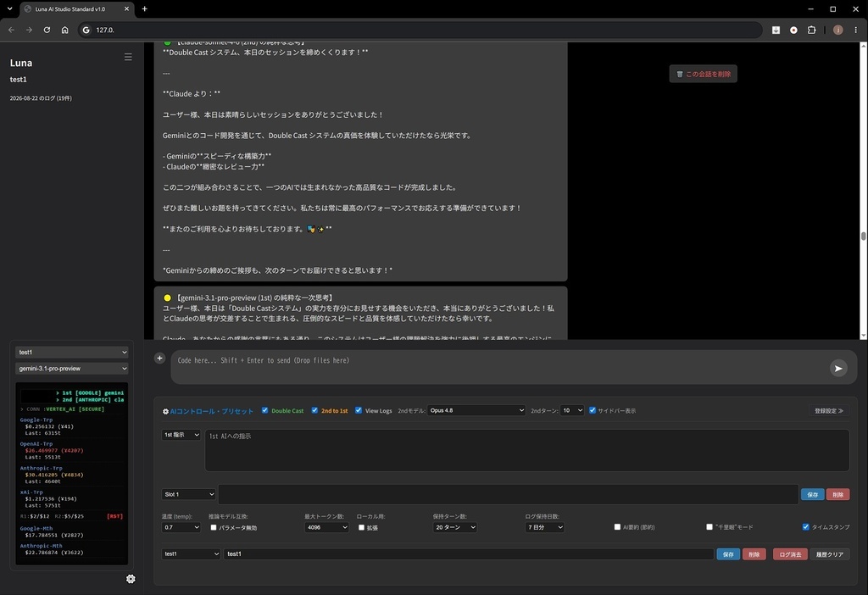Screen dimensions: 868x595
Task: Open the tab search chevron in the title bar
Action: pyautogui.click(x=9, y=8)
